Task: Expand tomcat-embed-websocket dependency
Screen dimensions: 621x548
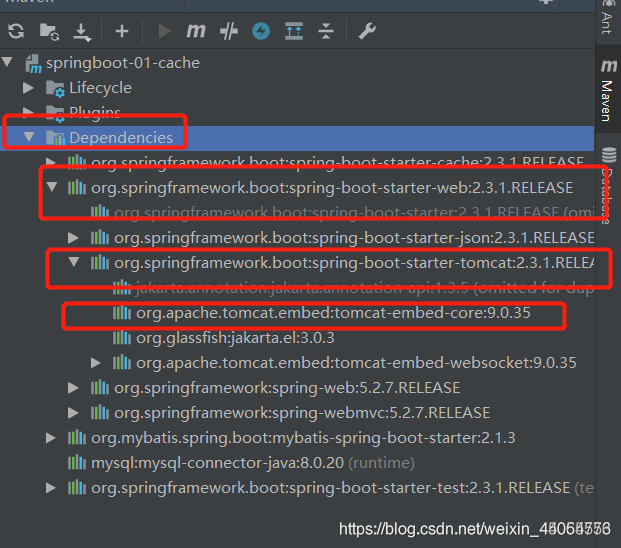Action: click(95, 362)
